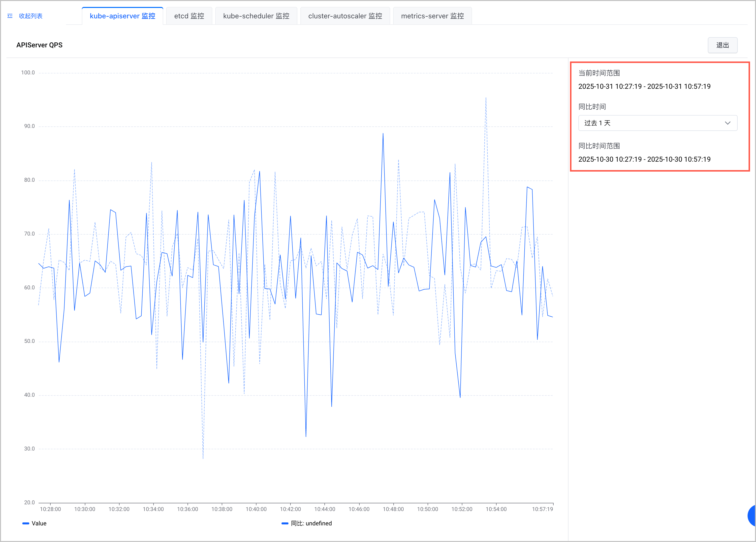Click the current time range text

[644, 86]
